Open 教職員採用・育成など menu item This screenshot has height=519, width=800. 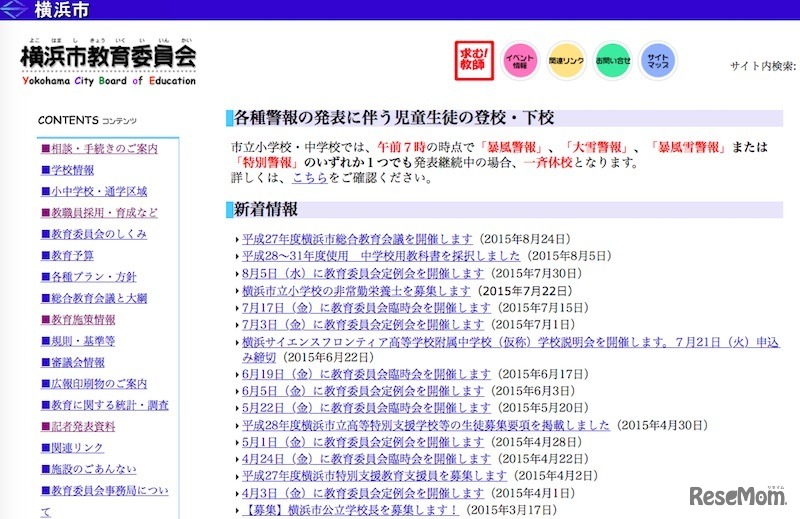tap(99, 213)
